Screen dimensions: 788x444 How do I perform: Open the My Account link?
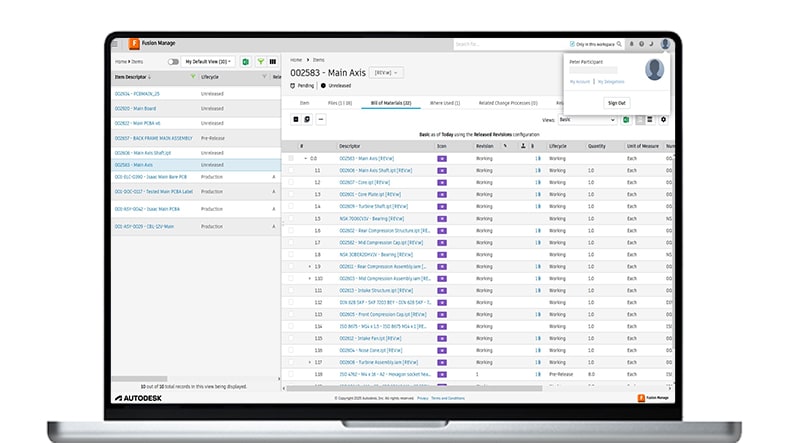coord(580,81)
